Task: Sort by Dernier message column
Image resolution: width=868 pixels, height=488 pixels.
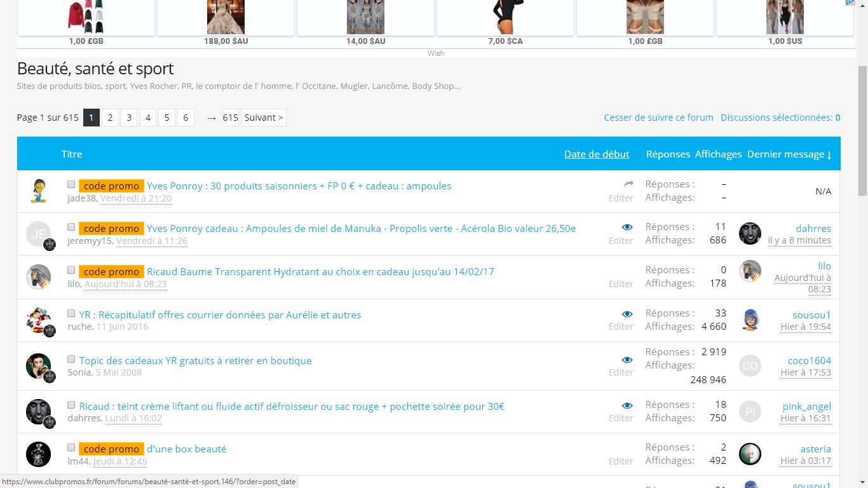Action: pos(789,154)
